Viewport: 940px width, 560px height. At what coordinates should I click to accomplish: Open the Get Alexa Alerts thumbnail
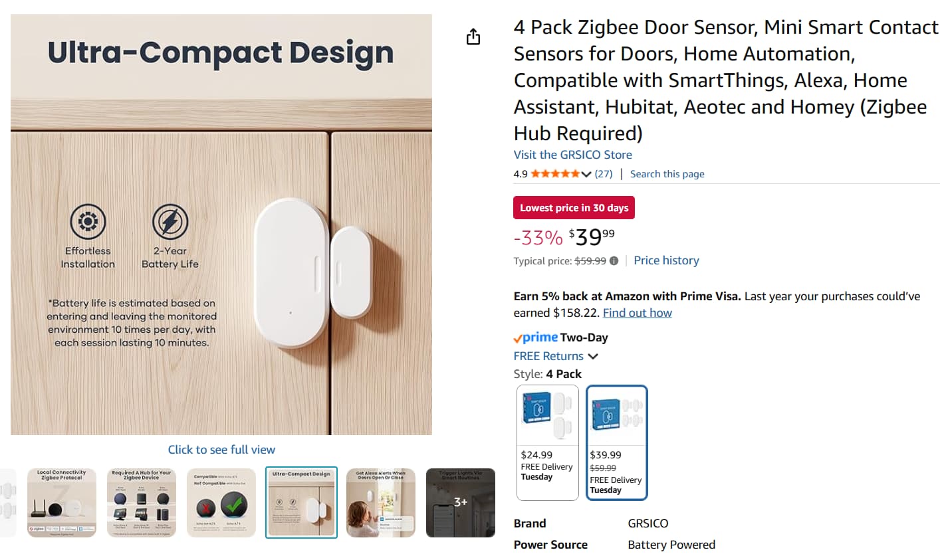pyautogui.click(x=381, y=502)
